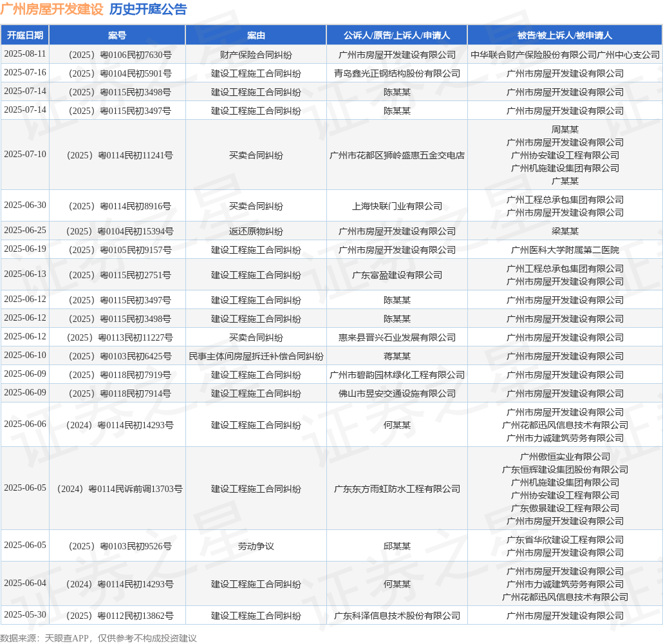
Task: Click the title 广州房屋开发建设
Action: pyautogui.click(x=51, y=9)
